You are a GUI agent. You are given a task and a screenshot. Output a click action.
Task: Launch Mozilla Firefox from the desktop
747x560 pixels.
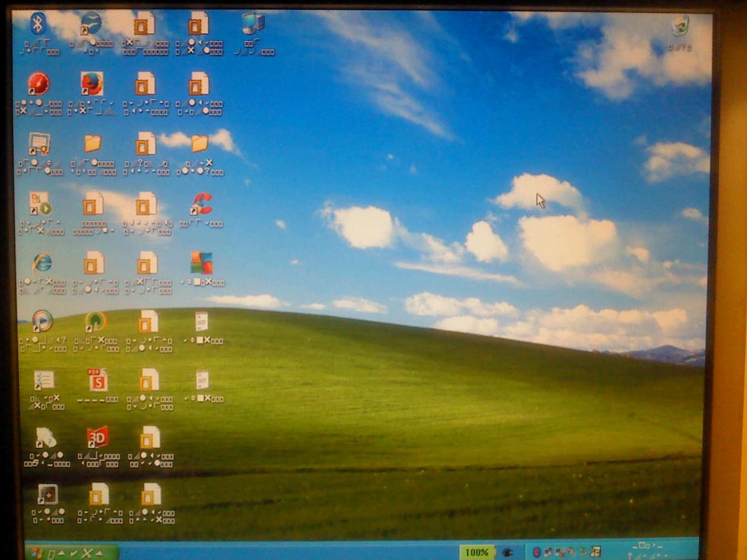[x=92, y=83]
